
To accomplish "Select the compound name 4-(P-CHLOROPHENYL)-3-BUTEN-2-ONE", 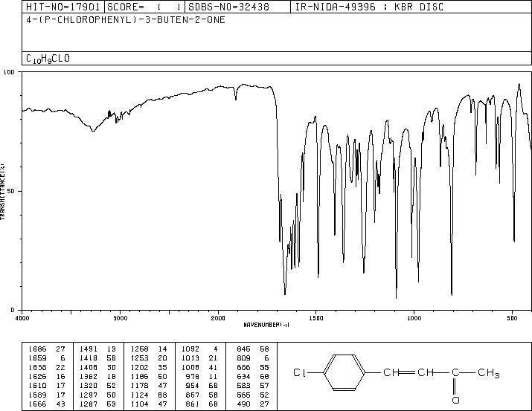I will point(126,20).
